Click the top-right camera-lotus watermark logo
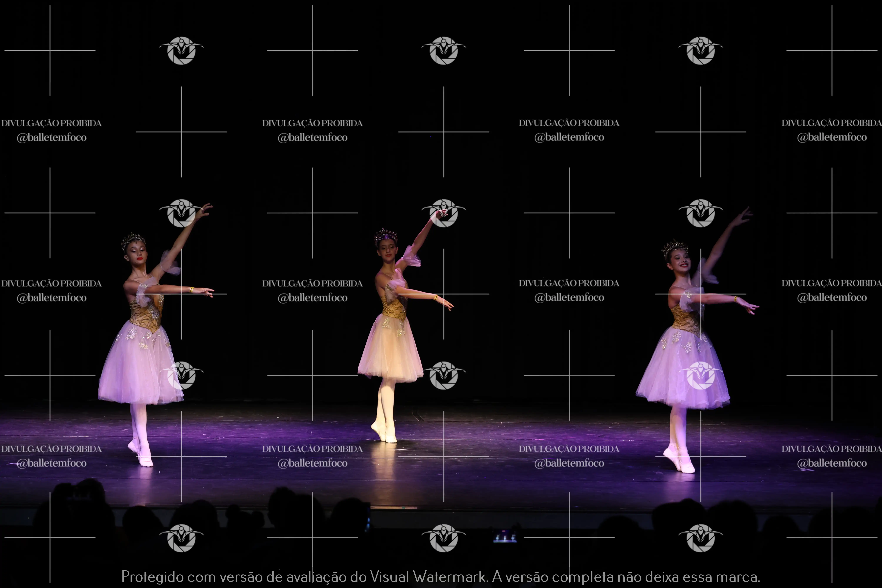 (x=700, y=51)
